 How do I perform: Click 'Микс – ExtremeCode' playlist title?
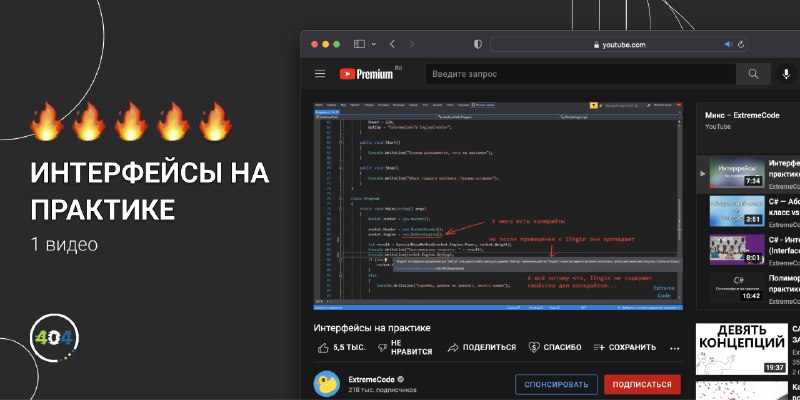coord(742,115)
